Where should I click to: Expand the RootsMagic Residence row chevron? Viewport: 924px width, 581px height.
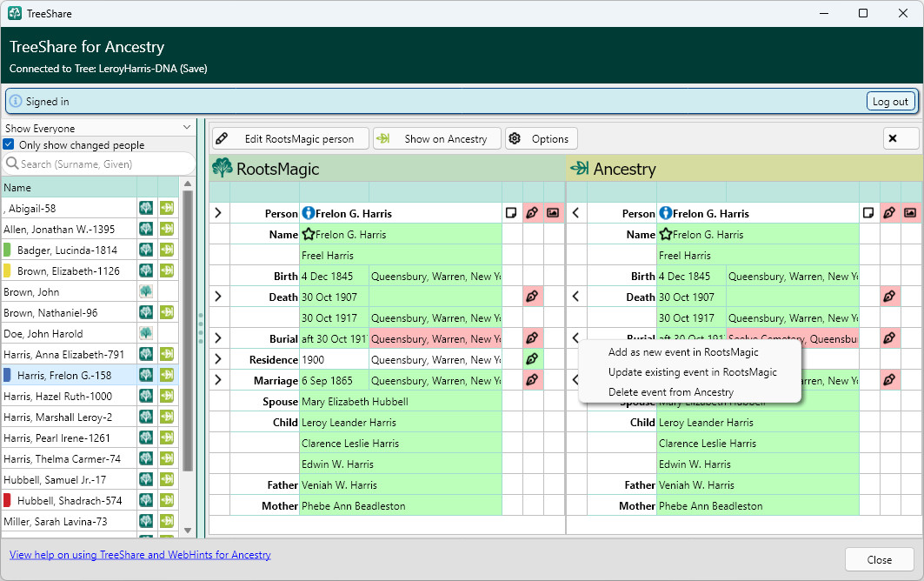point(218,358)
